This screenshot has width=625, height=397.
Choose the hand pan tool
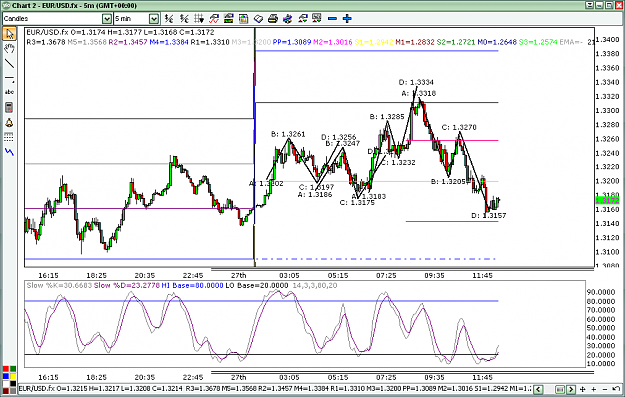9,49
